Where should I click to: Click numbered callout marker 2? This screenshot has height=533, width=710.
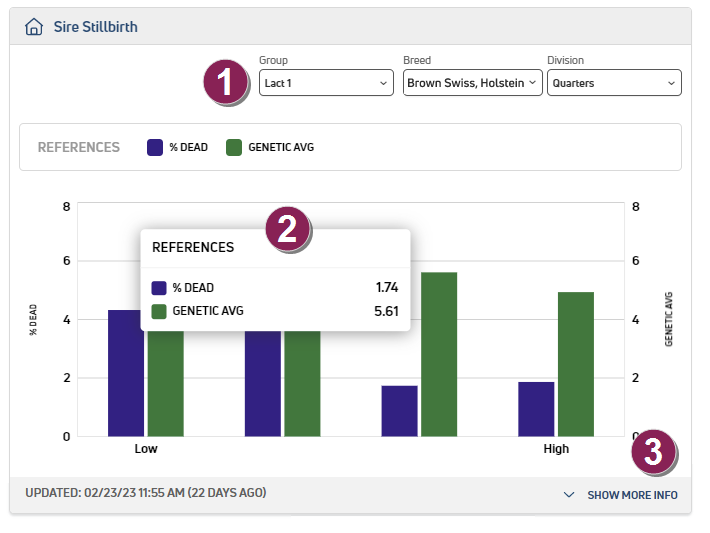[x=288, y=230]
